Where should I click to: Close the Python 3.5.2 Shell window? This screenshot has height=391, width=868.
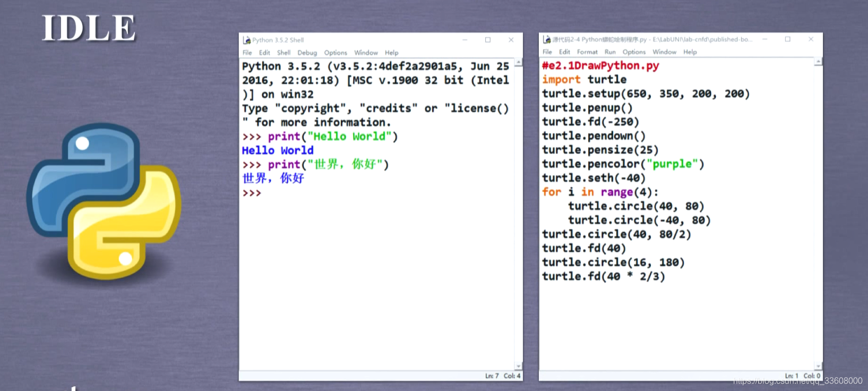pos(511,40)
